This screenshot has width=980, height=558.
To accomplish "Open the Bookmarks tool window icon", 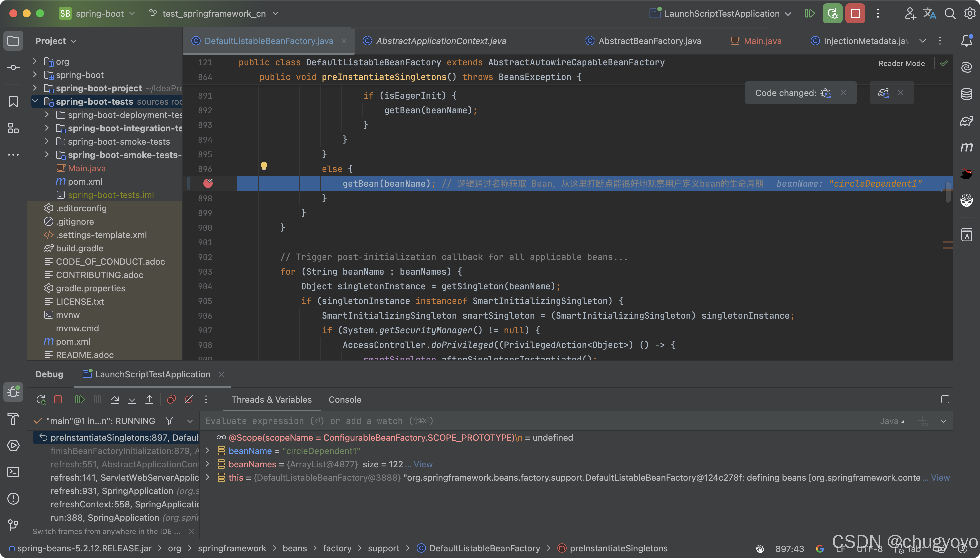I will click(x=13, y=102).
